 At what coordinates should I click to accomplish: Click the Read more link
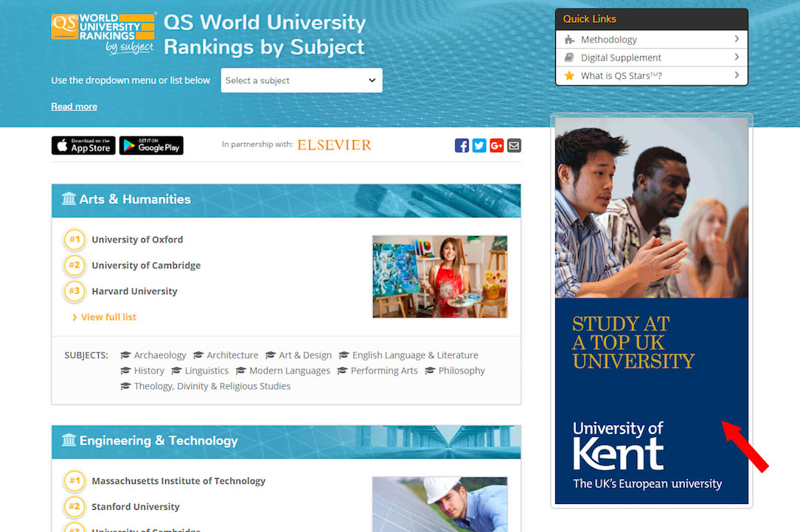(74, 107)
